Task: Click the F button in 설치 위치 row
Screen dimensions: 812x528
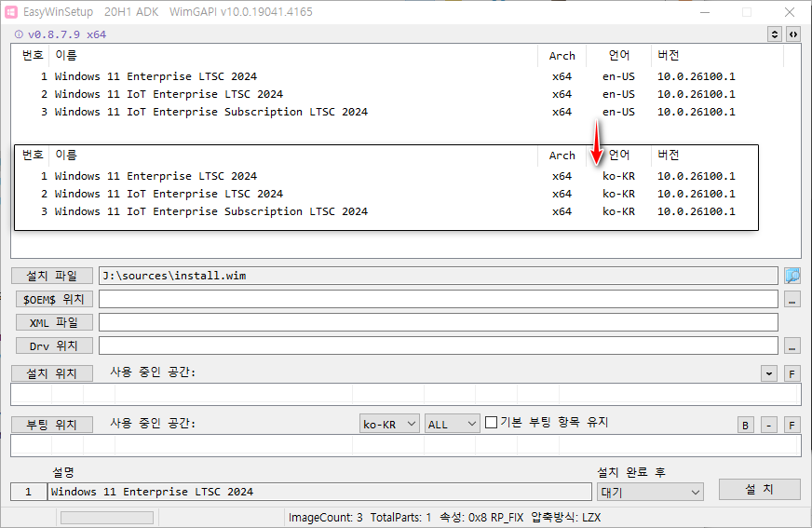Action: 792,373
